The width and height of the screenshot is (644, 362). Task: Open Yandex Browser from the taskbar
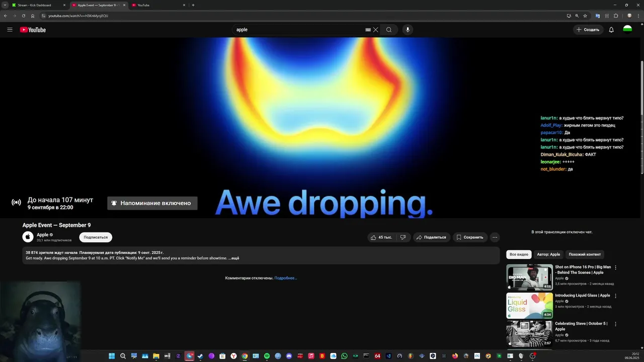click(x=233, y=356)
